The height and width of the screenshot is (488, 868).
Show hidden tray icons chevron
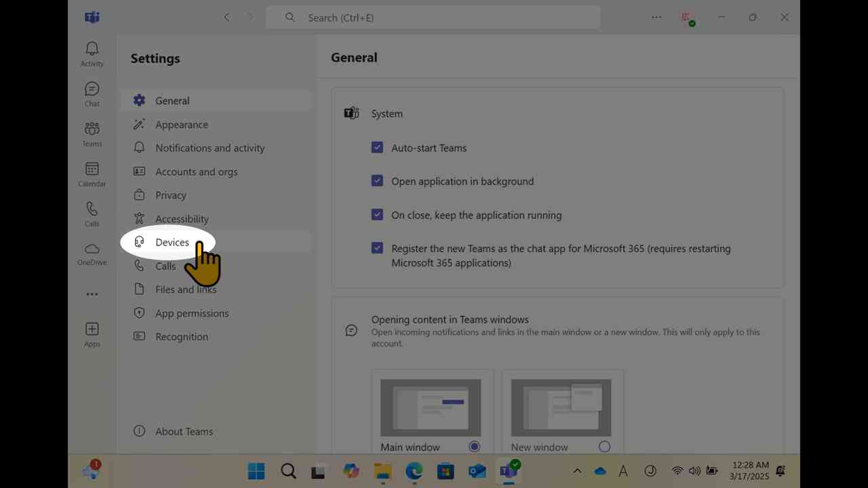pyautogui.click(x=577, y=471)
